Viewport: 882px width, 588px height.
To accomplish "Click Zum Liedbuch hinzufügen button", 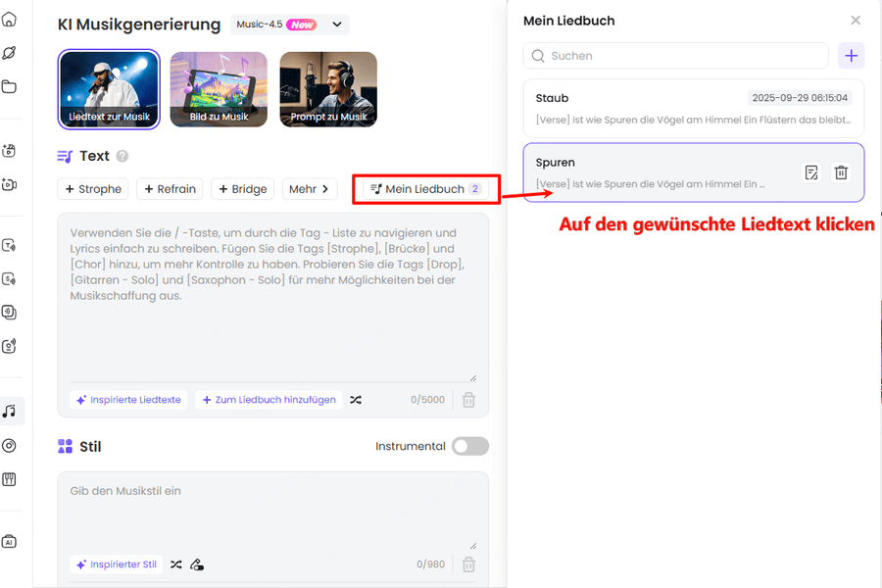I will (x=269, y=400).
